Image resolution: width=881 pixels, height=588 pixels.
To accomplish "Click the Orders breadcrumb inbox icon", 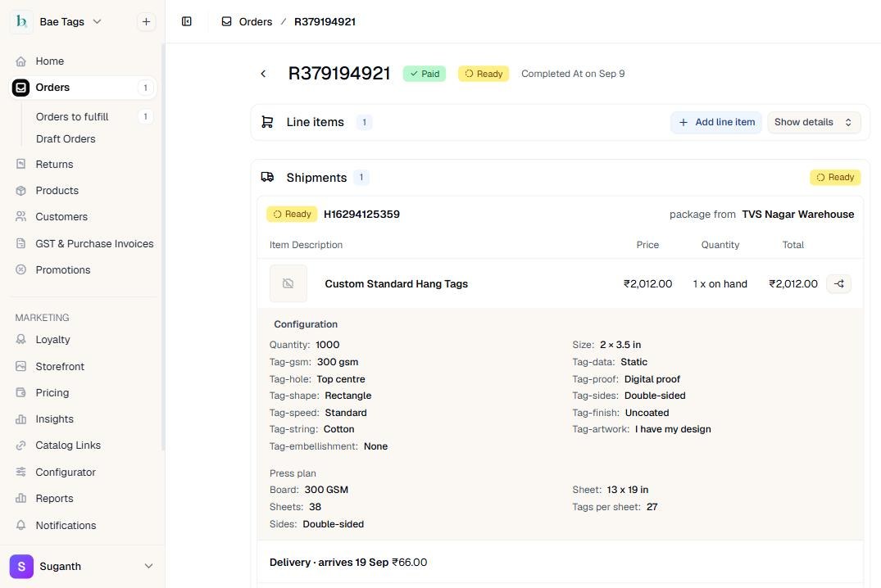I will 226,21.
